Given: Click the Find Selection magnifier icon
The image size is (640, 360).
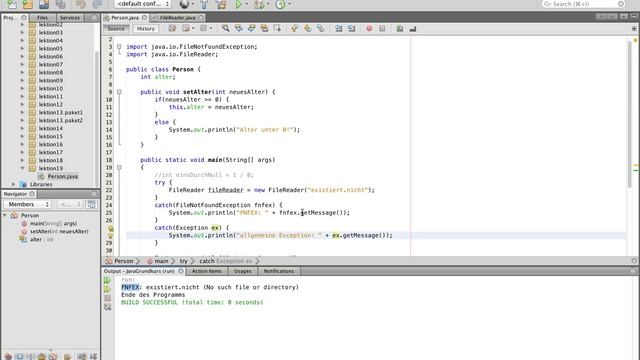Looking at the screenshot, I should (225, 29).
